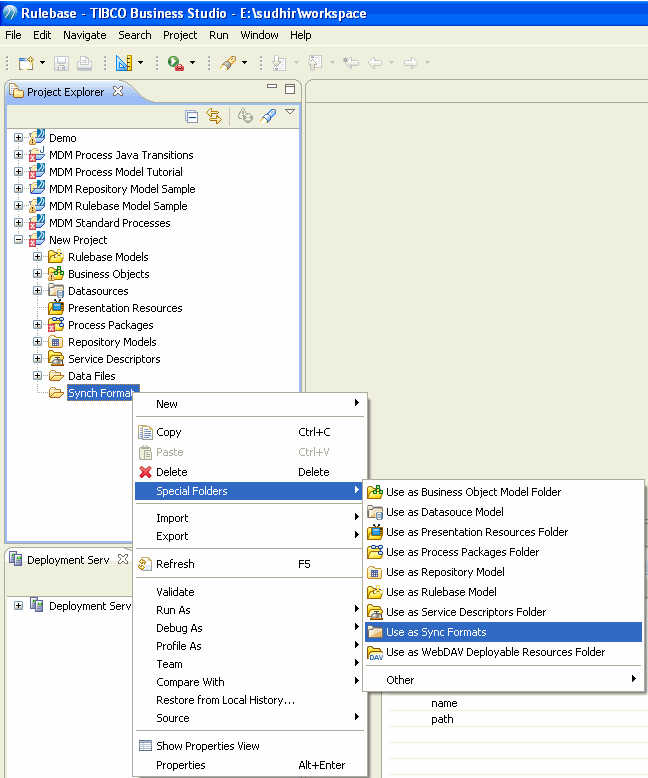648x778 pixels.
Task: Minimize the Project Explorer panel
Action: click(x=272, y=86)
